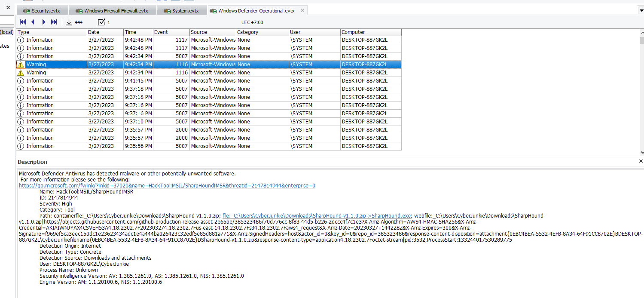The image size is (644, 298).
Task: Jump to the first event in the log
Action: (23, 22)
